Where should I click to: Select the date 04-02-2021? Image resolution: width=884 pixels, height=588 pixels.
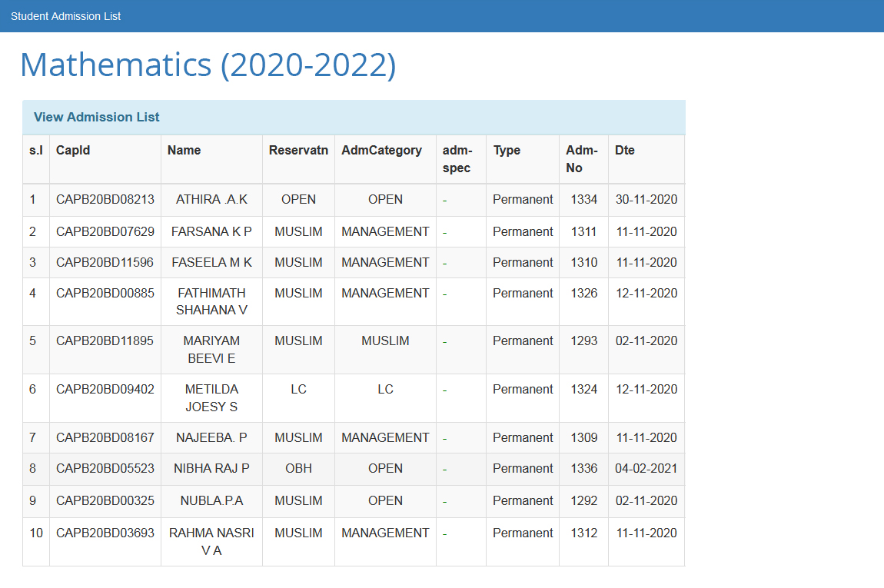646,468
